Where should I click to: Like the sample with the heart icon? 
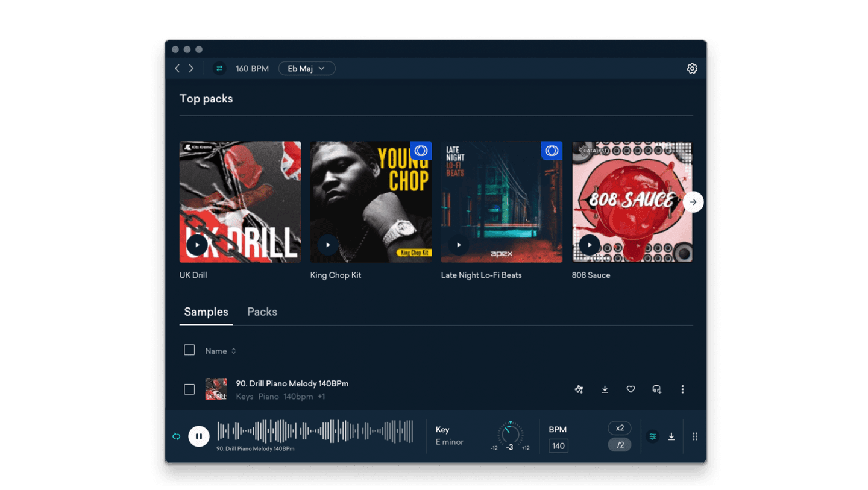click(631, 389)
